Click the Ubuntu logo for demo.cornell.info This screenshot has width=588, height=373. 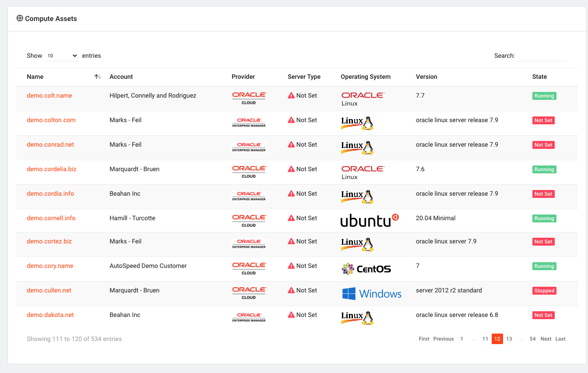tap(370, 220)
